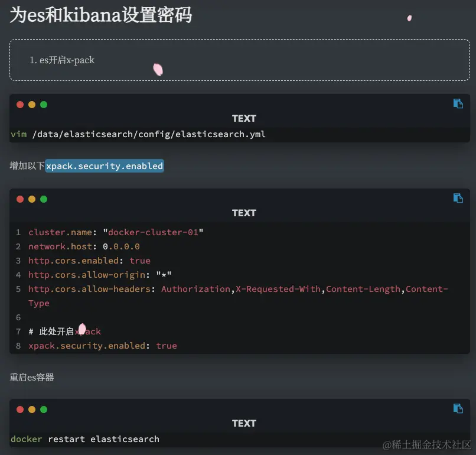This screenshot has height=455, width=476.
Task: Click heading 为es和kibana设置密码
Action: pos(101,15)
